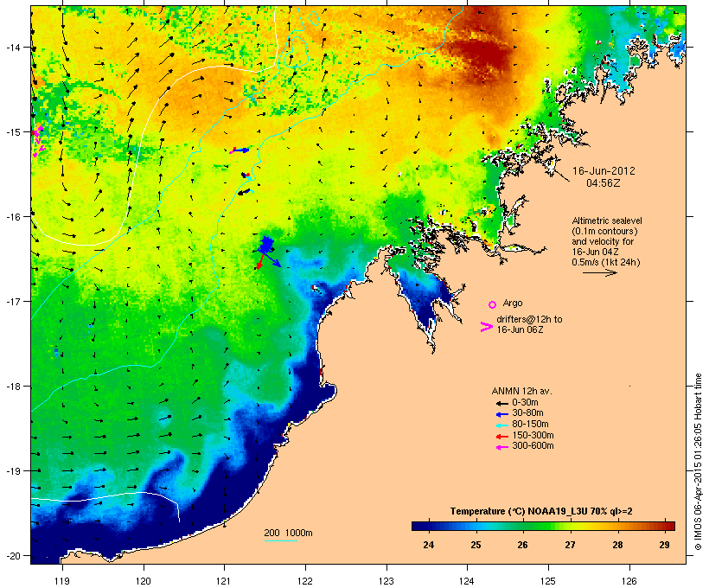Click the date text 16-Jun-2012
This screenshot has width=709, height=588.
pos(604,171)
